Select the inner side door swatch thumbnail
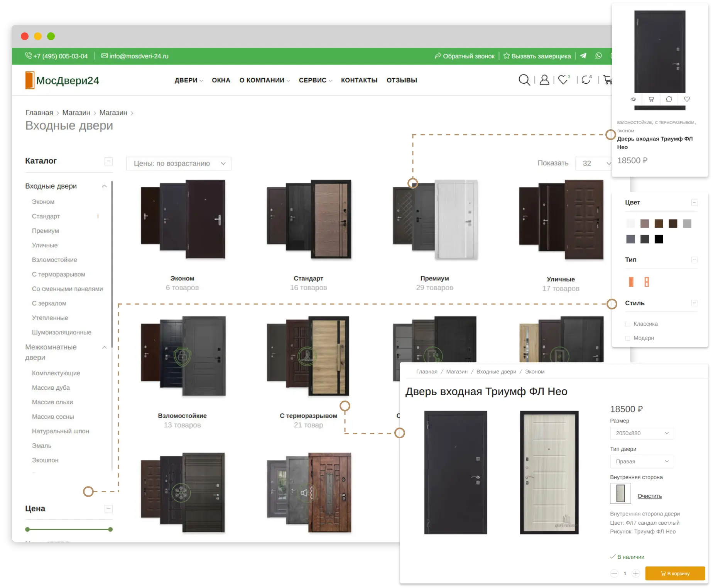This screenshot has height=588, width=713. point(620,493)
